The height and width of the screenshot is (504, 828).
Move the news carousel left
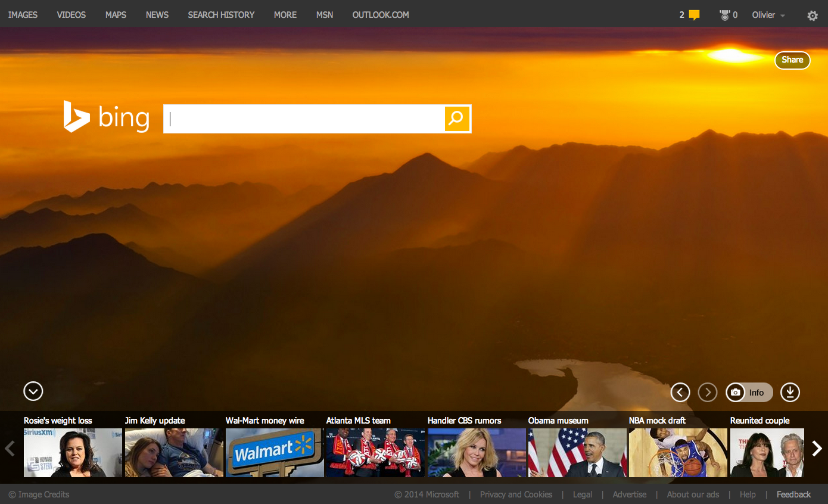10,448
